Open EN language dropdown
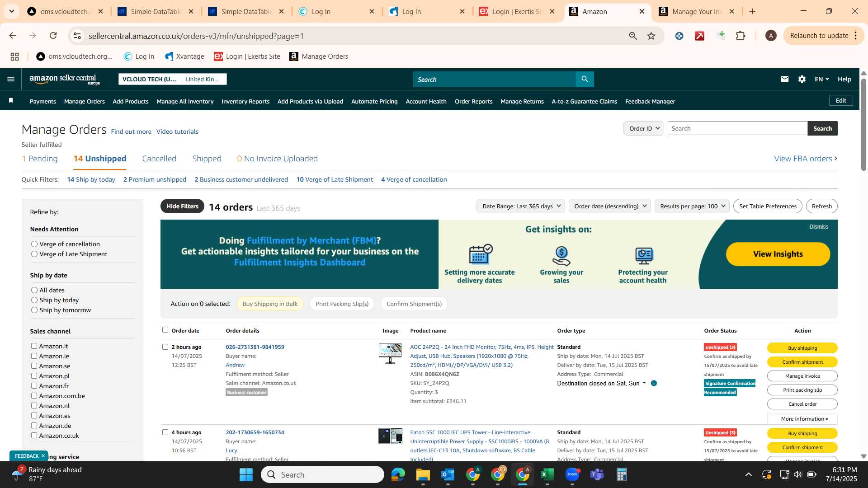The width and height of the screenshot is (868, 488). (821, 79)
